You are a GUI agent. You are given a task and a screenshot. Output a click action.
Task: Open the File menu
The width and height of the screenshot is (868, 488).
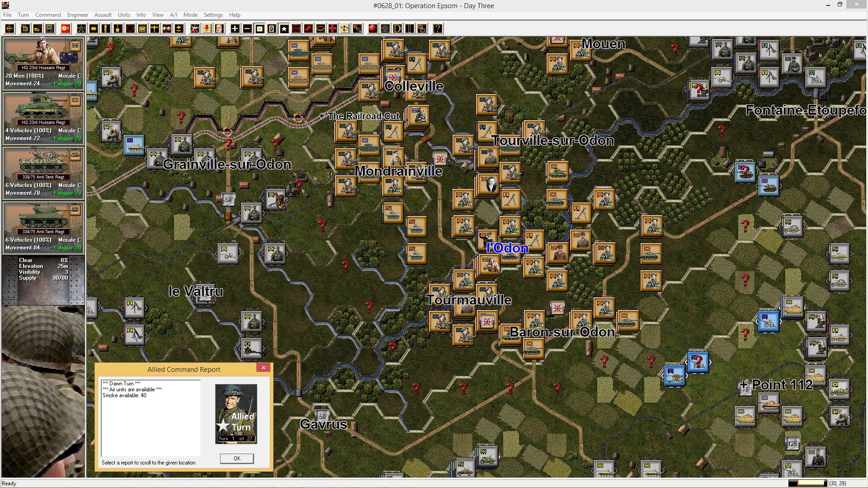click(x=7, y=15)
